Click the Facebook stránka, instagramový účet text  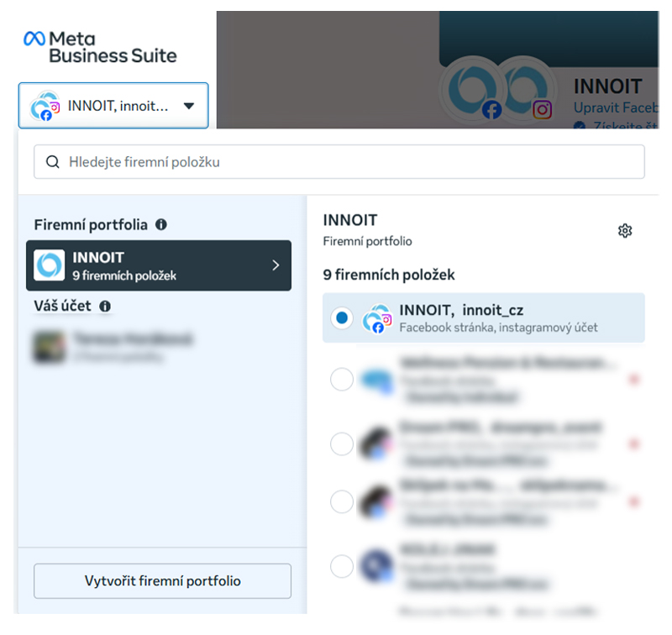coord(498,328)
